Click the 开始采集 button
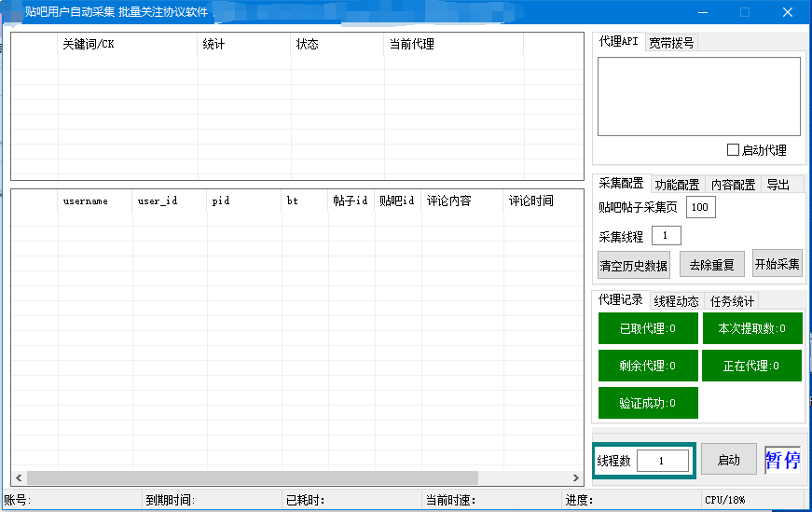Viewport: 812px width, 512px height. 778,264
